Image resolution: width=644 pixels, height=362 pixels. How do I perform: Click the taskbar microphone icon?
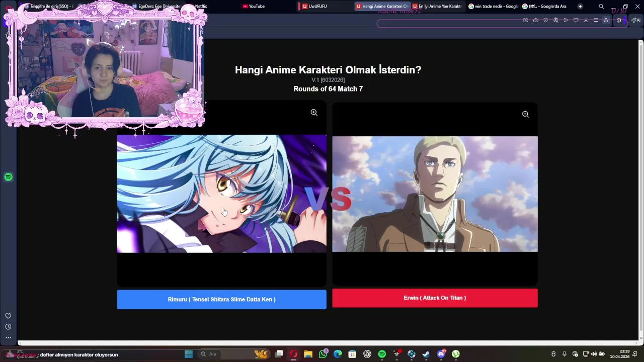(565, 354)
